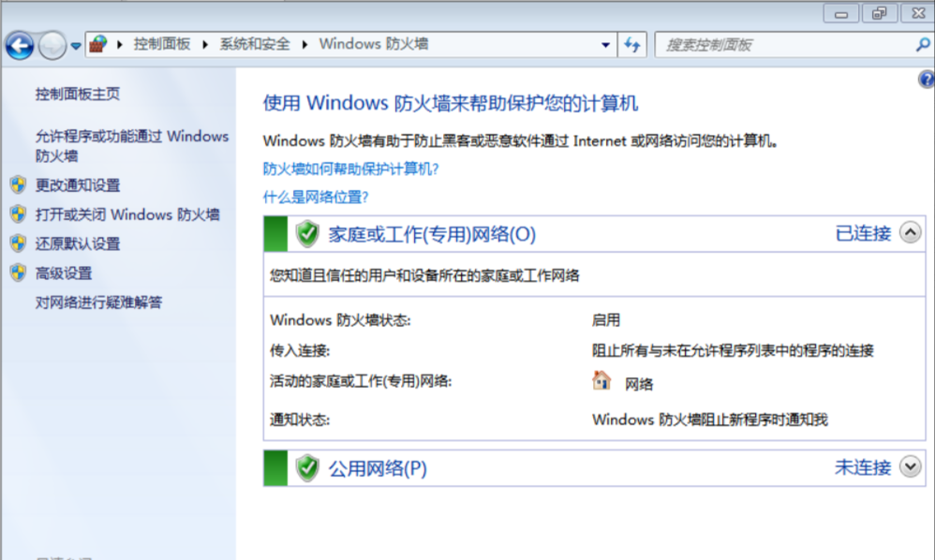Viewport: 935px width, 560px height.
Task: Select 控制面板 in the breadcrumb path
Action: [161, 44]
